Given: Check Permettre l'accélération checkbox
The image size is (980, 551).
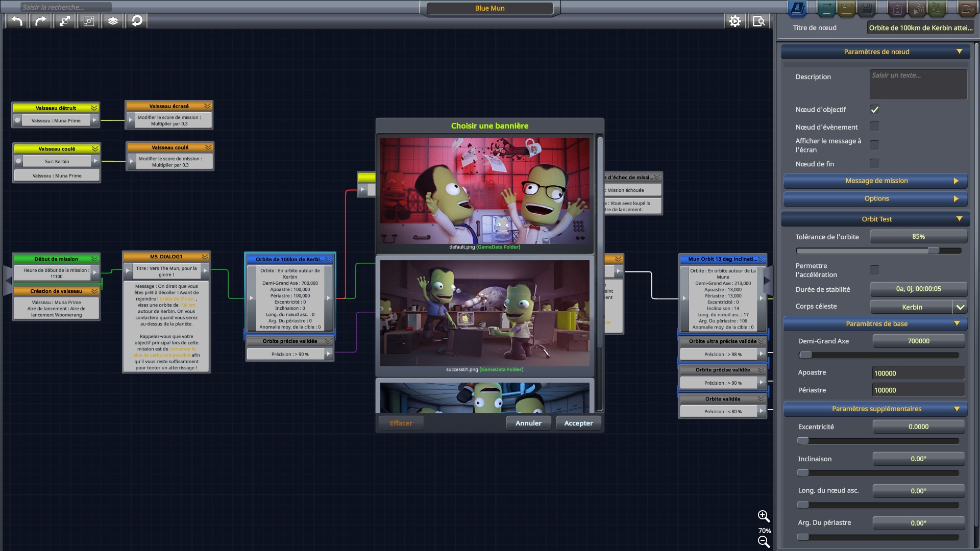Looking at the screenshot, I should tap(874, 270).
